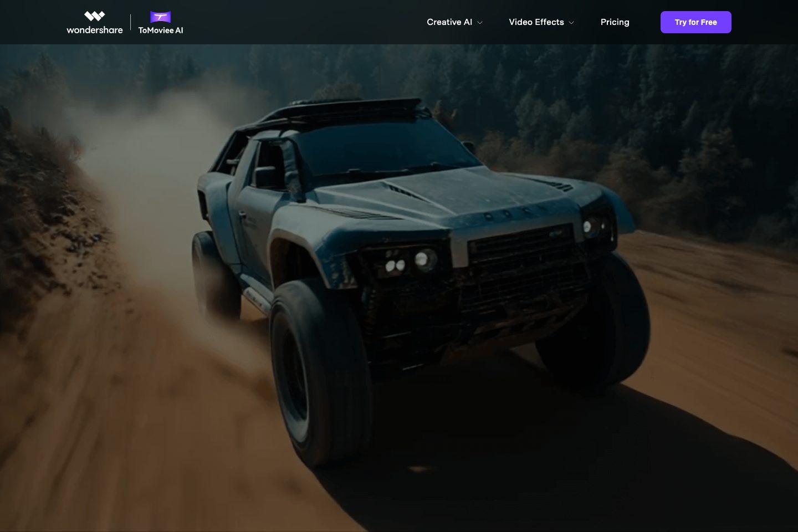
Task: Open the Wondershare logo link
Action: (95, 23)
